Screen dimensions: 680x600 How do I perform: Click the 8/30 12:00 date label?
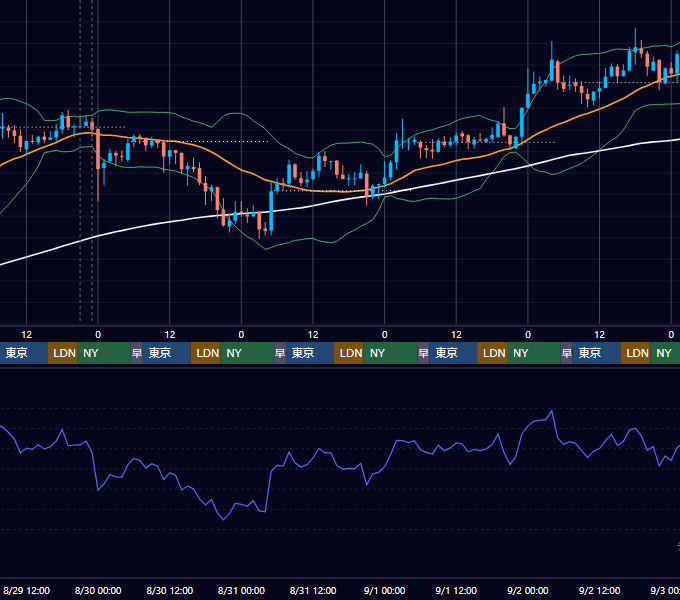coord(170,590)
